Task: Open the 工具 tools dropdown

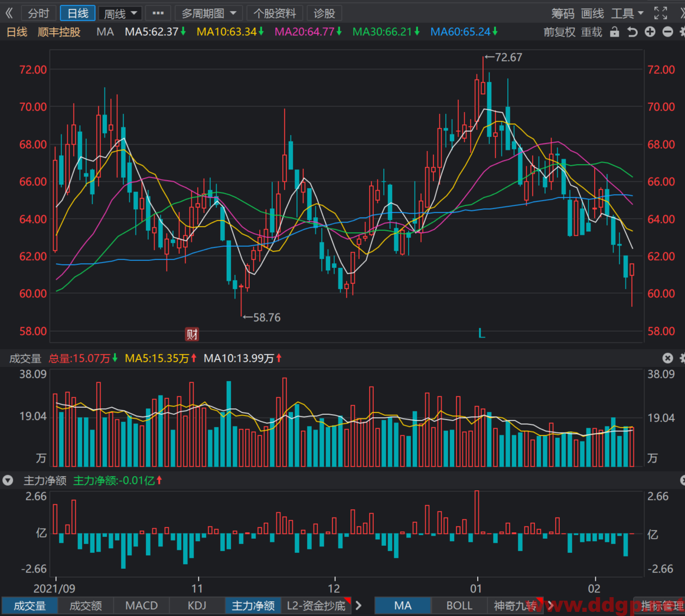Action: (627, 14)
